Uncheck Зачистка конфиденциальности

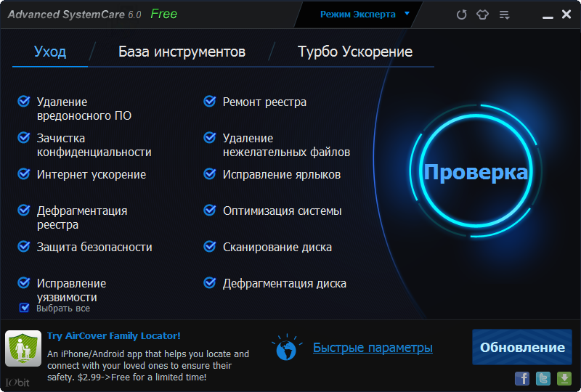pyautogui.click(x=24, y=137)
